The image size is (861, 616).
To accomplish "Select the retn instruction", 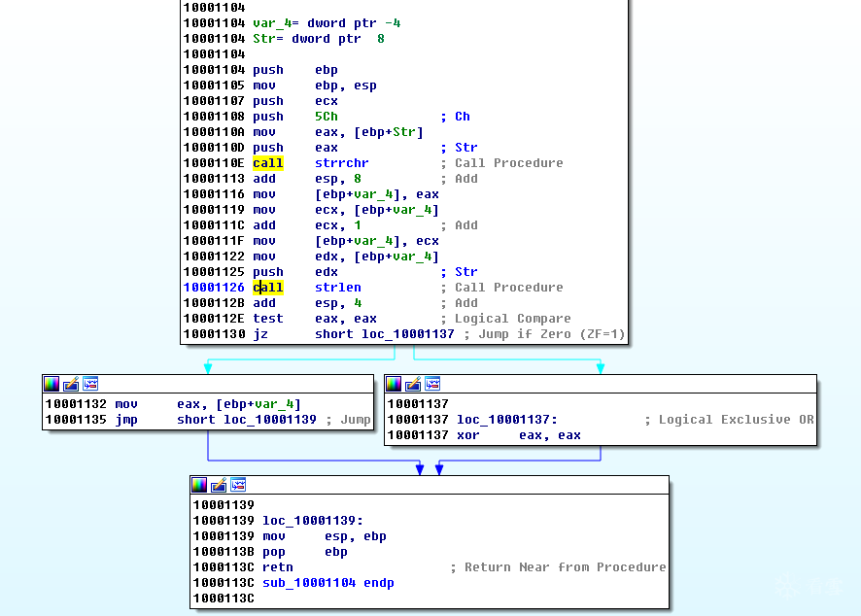I will [277, 567].
